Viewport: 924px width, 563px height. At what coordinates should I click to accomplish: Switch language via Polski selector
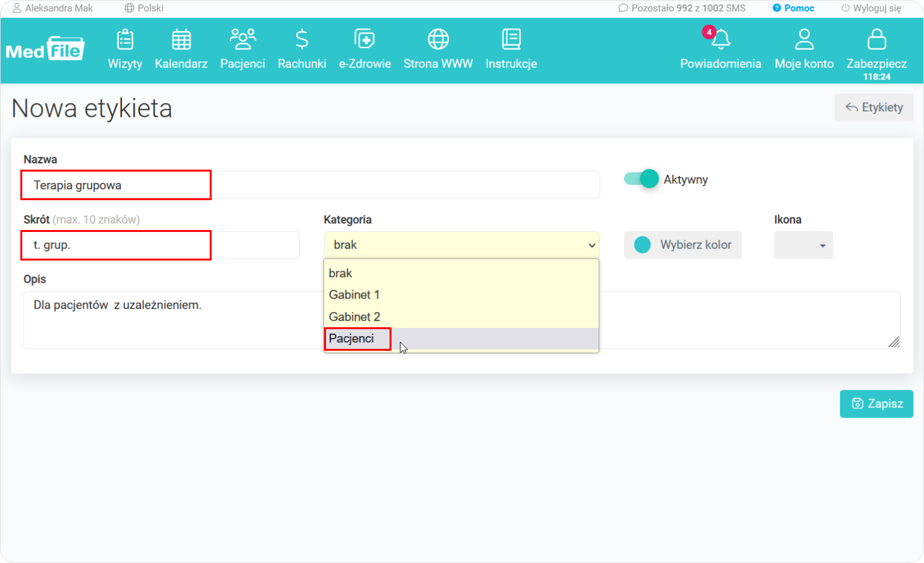(144, 8)
